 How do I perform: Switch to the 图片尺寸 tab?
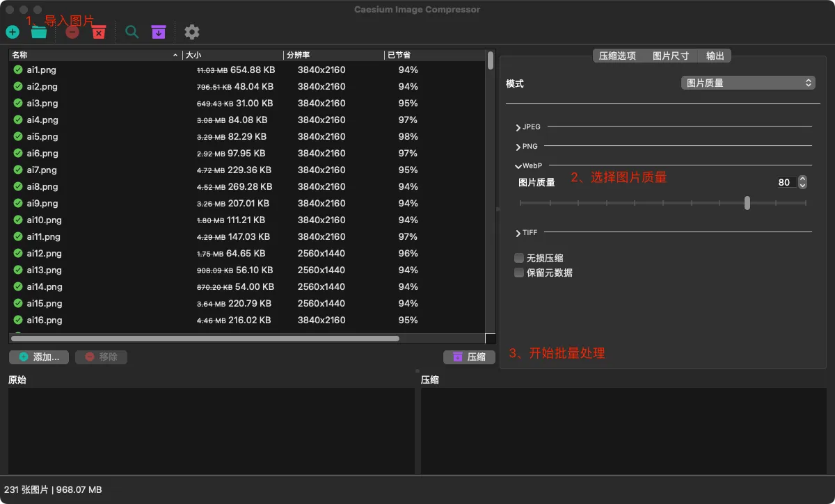(x=671, y=56)
